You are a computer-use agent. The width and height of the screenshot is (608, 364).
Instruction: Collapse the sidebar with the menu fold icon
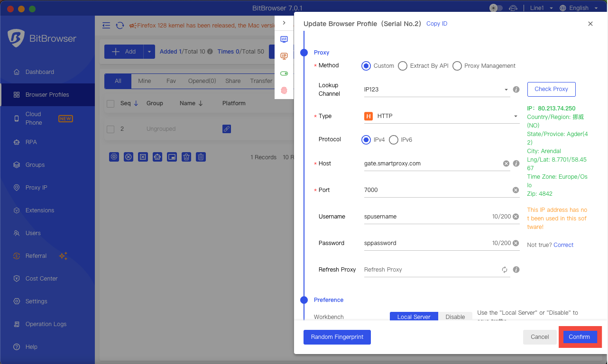106,26
